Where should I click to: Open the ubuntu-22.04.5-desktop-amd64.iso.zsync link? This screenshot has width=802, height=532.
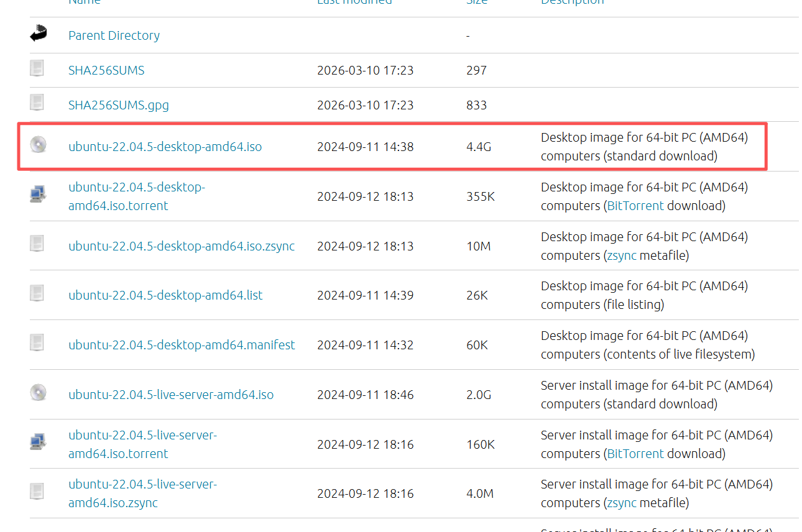click(182, 246)
